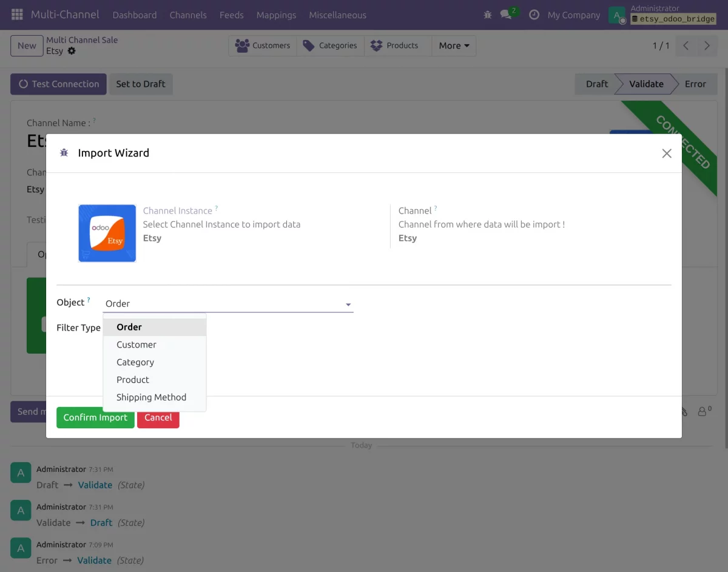The width and height of the screenshot is (728, 572).
Task: Click the Multi Channel Sale breadcrumb
Action: (82, 40)
